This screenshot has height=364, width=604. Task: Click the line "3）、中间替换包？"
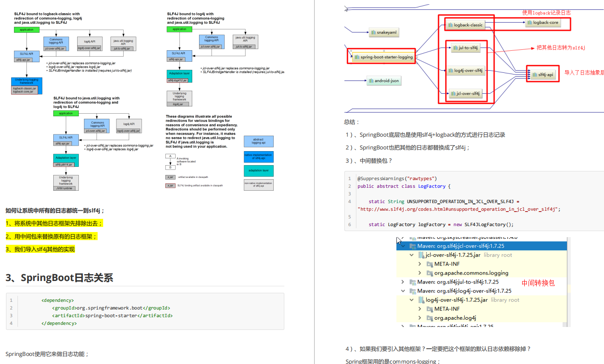(x=369, y=161)
